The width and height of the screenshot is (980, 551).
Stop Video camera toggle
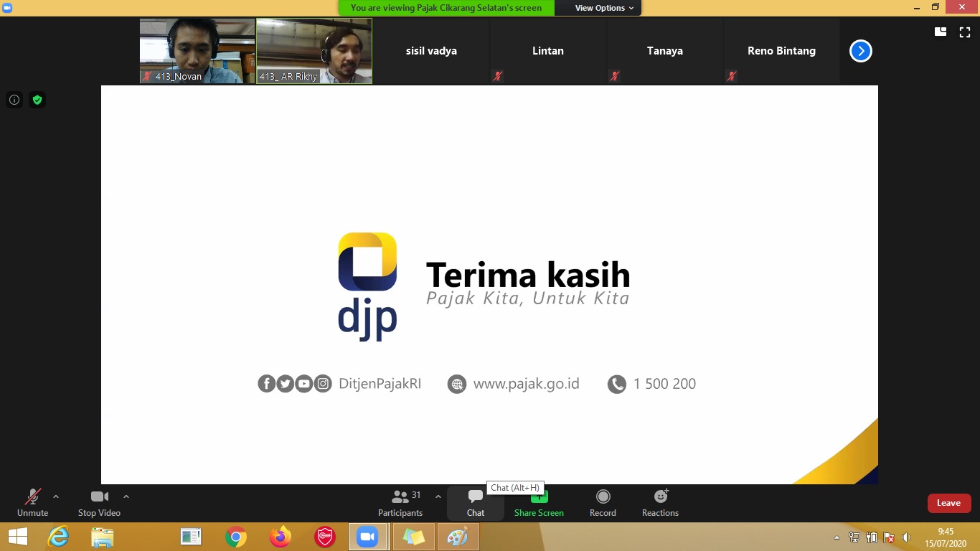pos(99,503)
